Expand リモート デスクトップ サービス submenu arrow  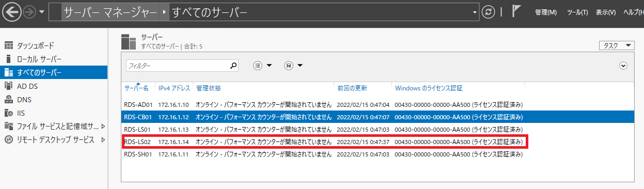click(103, 139)
